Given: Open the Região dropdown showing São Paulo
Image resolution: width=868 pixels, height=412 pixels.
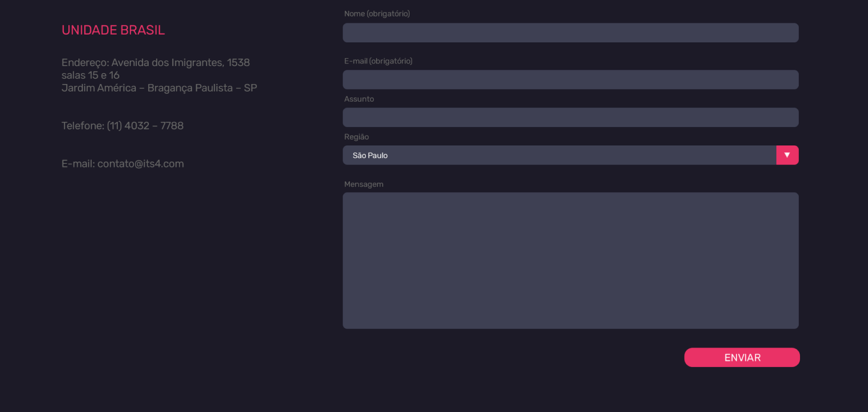Looking at the screenshot, I should [558, 155].
